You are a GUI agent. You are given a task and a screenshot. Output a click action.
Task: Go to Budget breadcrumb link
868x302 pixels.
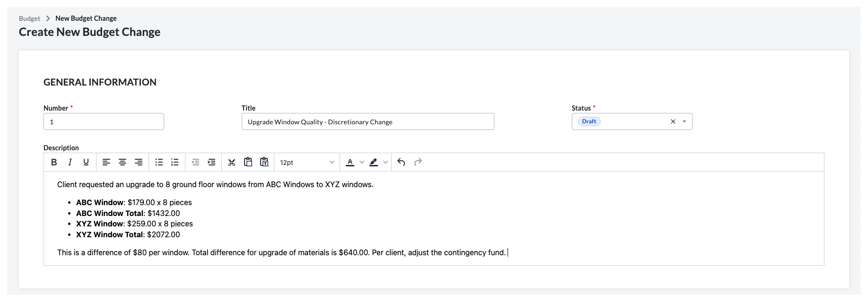(x=29, y=18)
